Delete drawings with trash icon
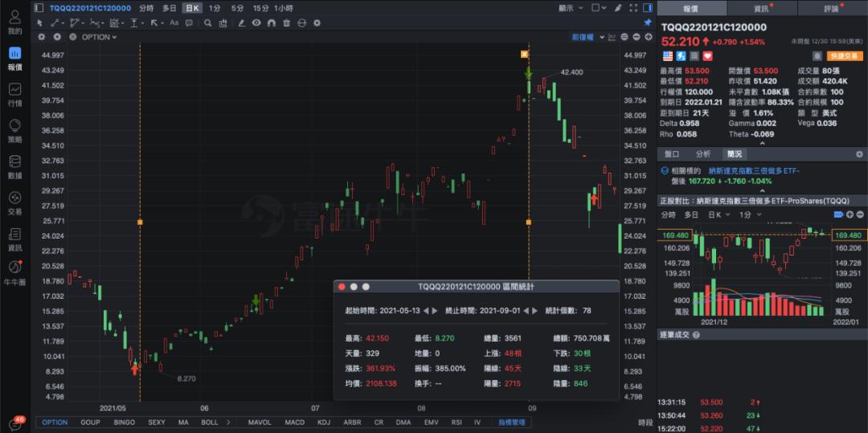Viewport: 868px width, 433px height. (x=286, y=22)
